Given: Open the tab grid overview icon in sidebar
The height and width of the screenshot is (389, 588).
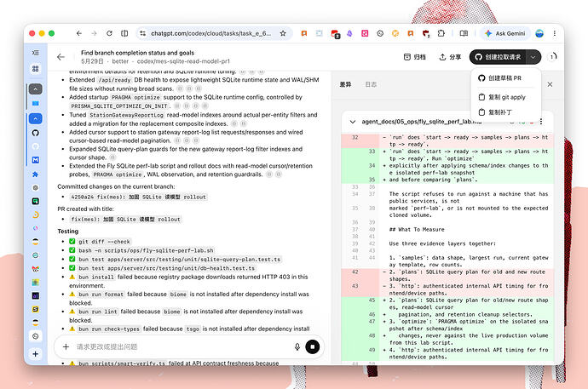Looking at the screenshot, I should pyautogui.click(x=36, y=68).
